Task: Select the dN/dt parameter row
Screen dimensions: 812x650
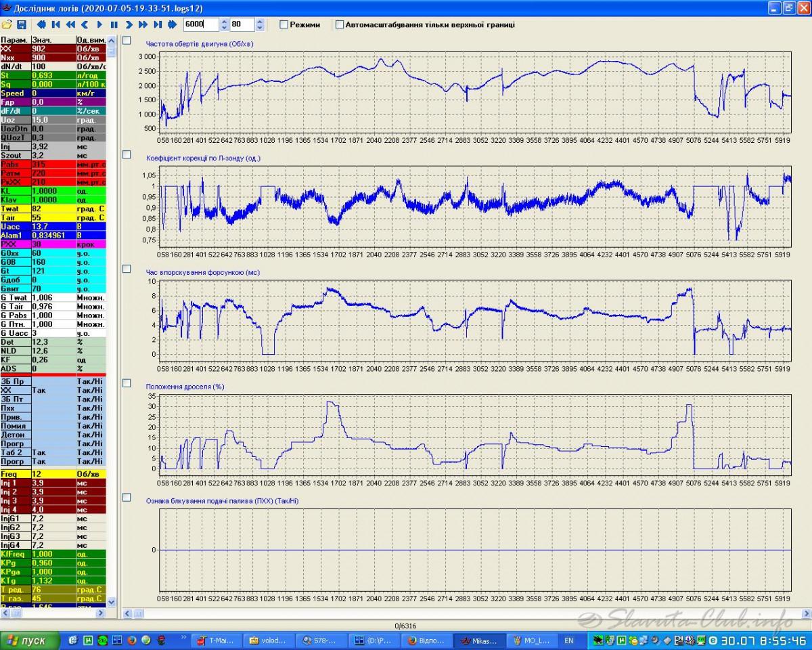Action: coord(53,66)
